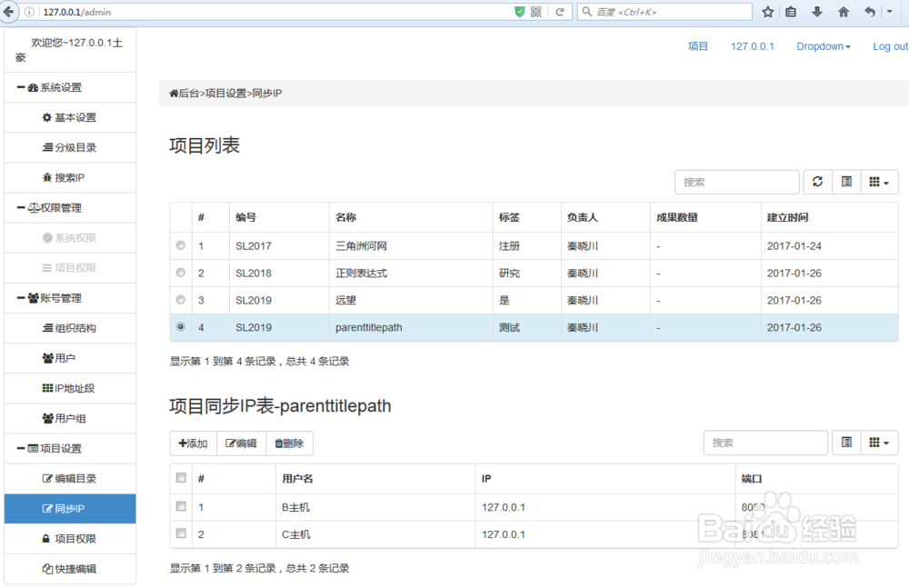The width and height of the screenshot is (909, 588).
Task: Click the 添加 button to add an IP
Action: coord(193,443)
